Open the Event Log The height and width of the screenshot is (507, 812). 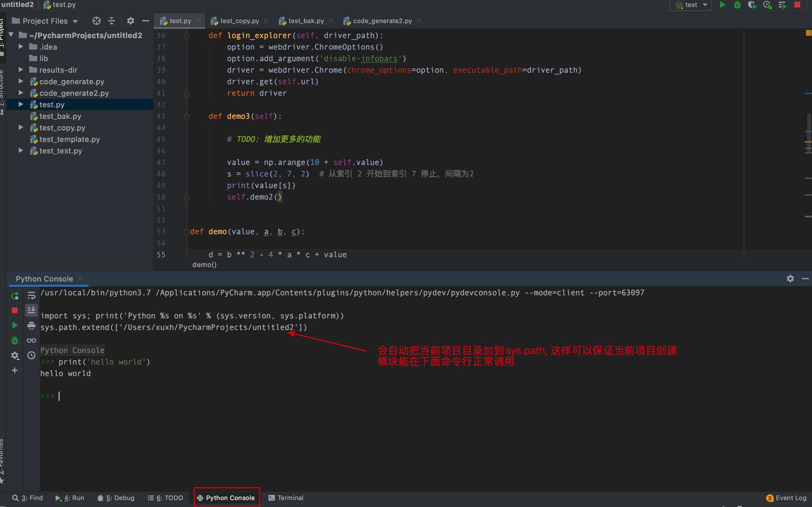[x=786, y=497]
